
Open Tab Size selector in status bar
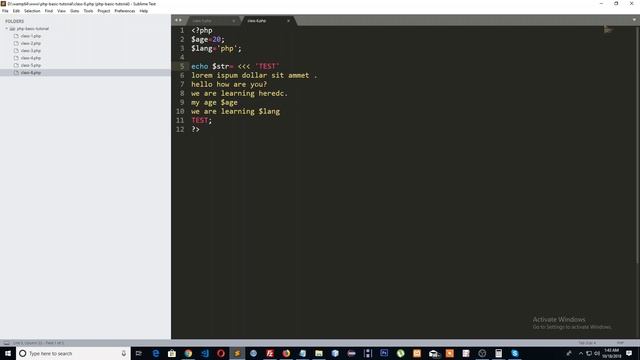coord(587,343)
